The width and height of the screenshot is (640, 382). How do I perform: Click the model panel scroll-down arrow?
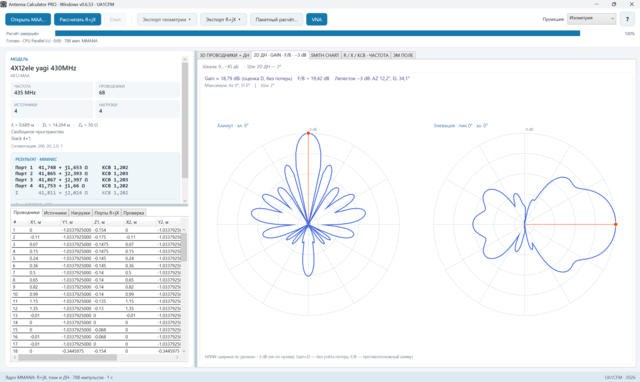[x=185, y=200]
